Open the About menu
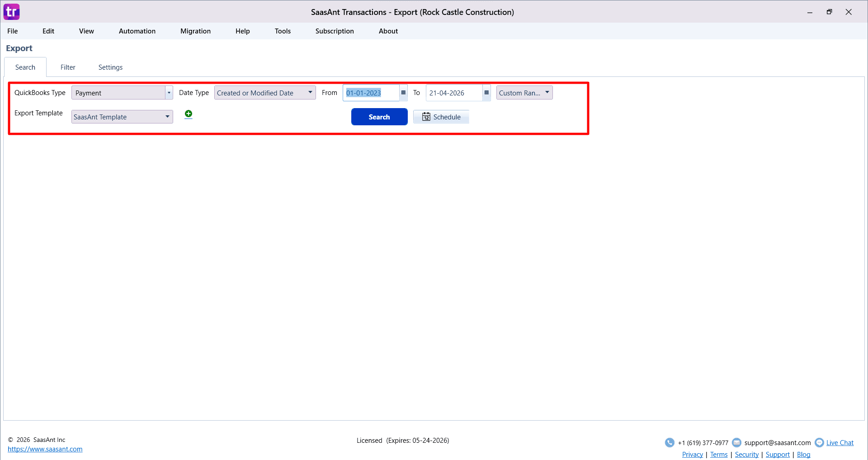This screenshot has height=460, width=868. pyautogui.click(x=388, y=31)
